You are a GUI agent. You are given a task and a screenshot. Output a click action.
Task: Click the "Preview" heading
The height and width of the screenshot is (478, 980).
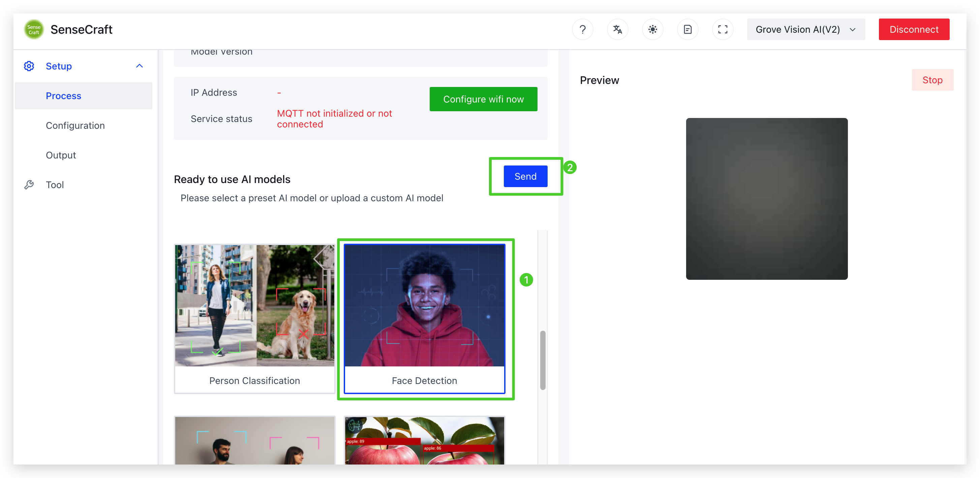click(x=599, y=80)
